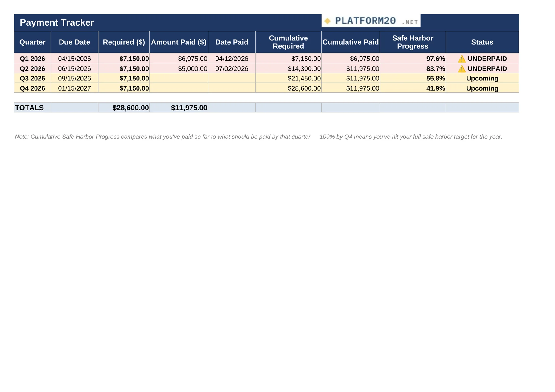The height and width of the screenshot is (392, 555).
Task: Select Q4 cumulative paid $11,975.00
Action: tap(351, 88)
